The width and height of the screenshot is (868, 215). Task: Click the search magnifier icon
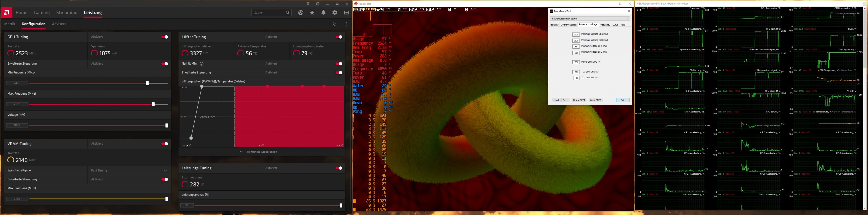288,12
